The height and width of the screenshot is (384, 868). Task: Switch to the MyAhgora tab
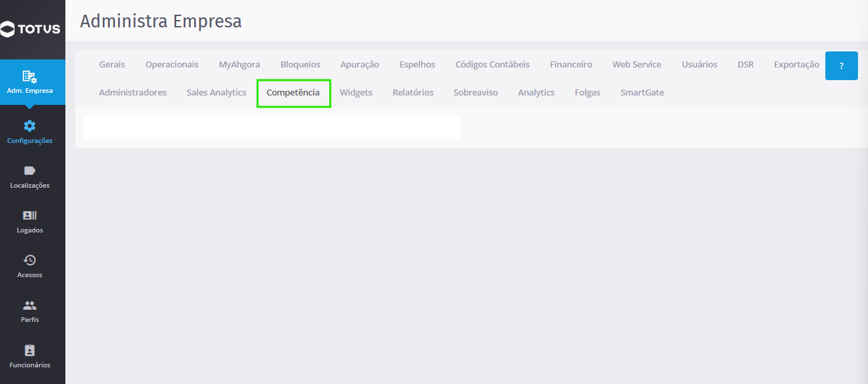[240, 64]
